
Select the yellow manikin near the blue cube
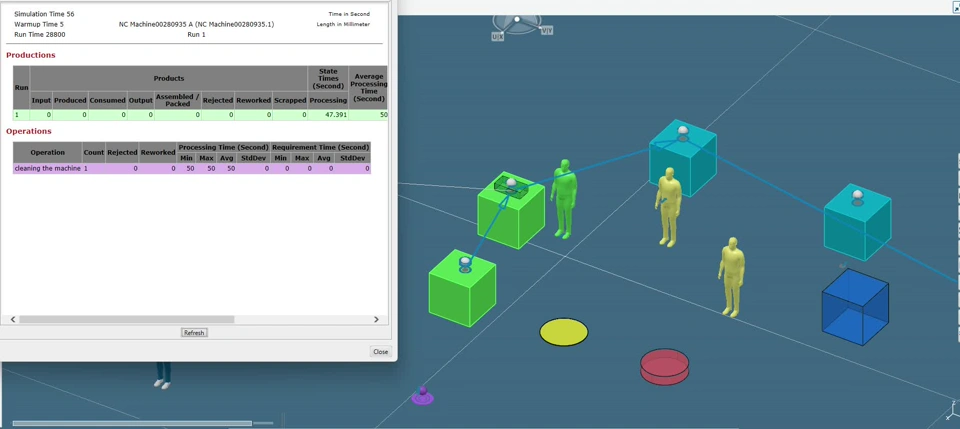(x=732, y=277)
